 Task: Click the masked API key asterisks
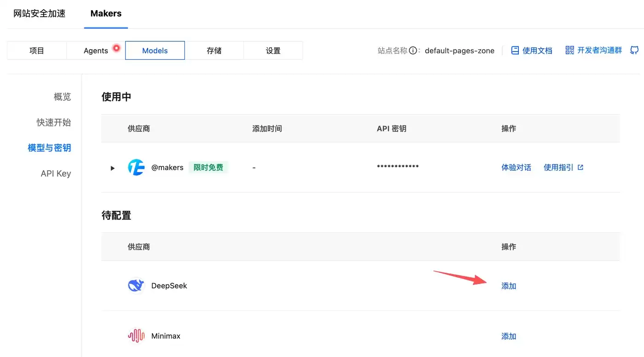pyautogui.click(x=398, y=167)
